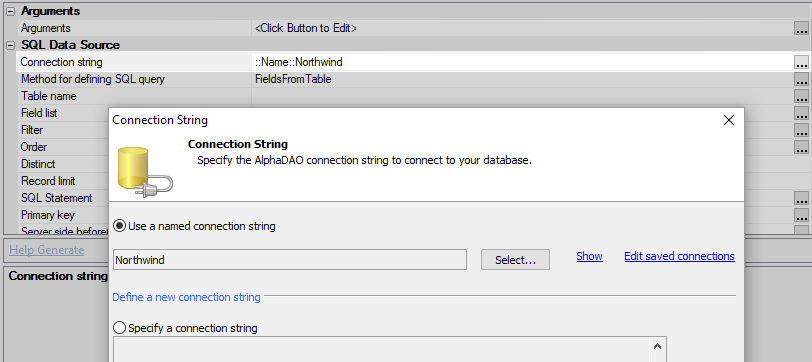The width and height of the screenshot is (812, 362).
Task: Click inside the Specify a connection string text box
Action: [382, 350]
